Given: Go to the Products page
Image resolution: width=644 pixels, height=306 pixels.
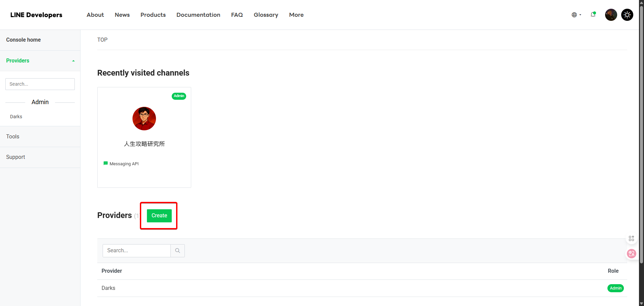Looking at the screenshot, I should pos(153,15).
